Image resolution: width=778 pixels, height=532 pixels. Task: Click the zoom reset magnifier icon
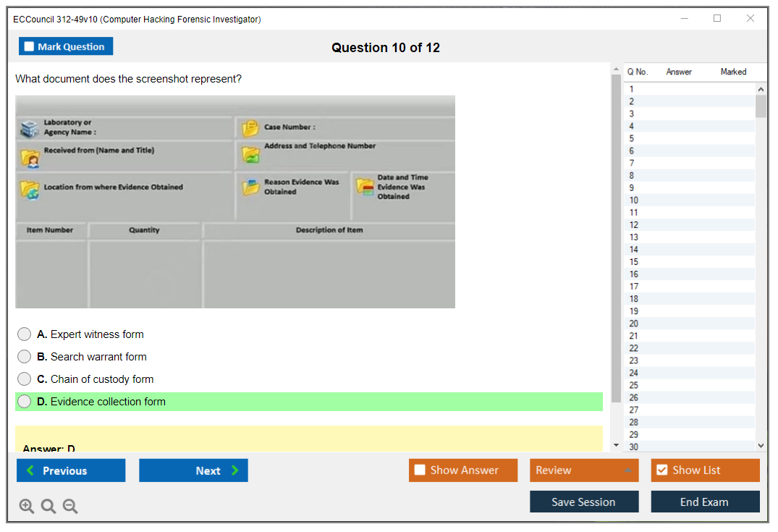point(48,507)
